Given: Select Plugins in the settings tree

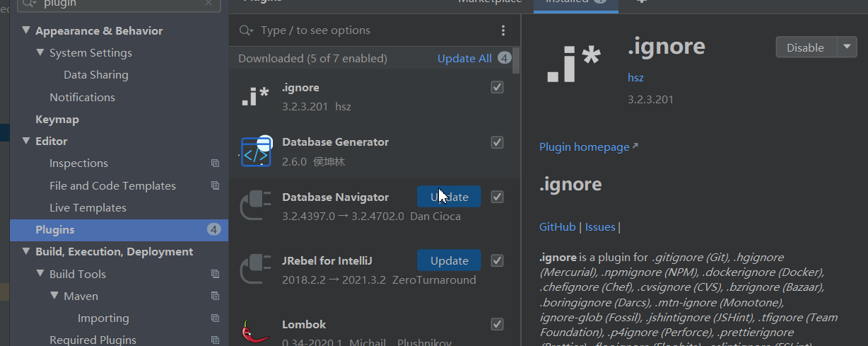Looking at the screenshot, I should (119, 230).
